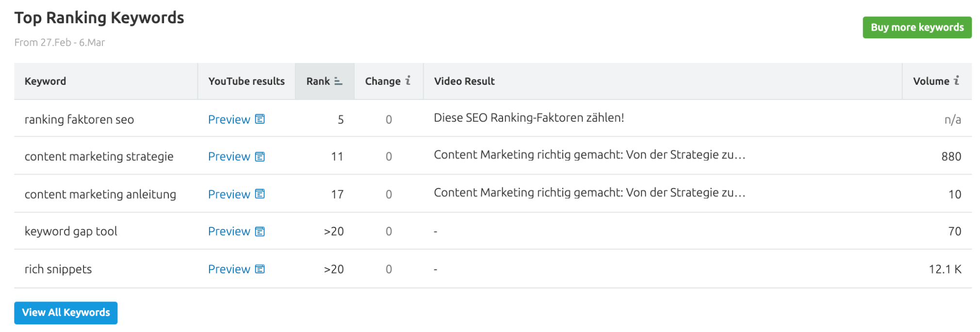The image size is (980, 332).
Task: Click the YouTube results column header
Action: [246, 81]
